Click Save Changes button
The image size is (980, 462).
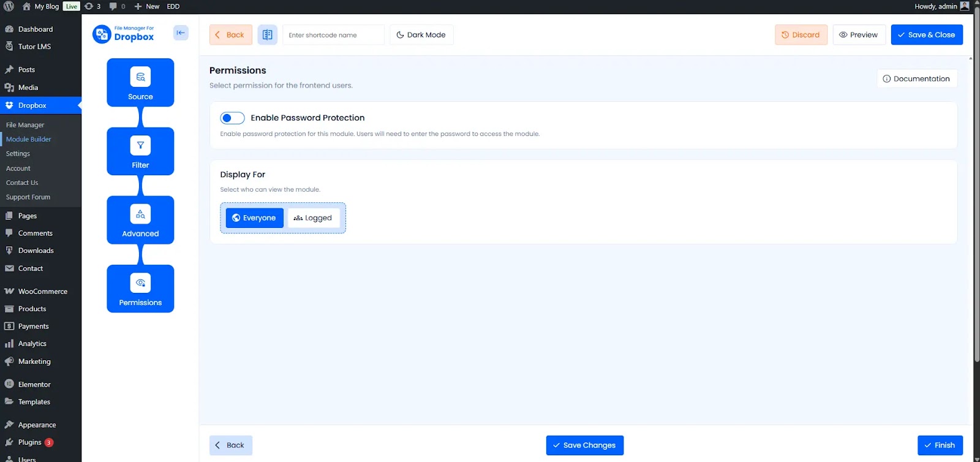tap(585, 445)
